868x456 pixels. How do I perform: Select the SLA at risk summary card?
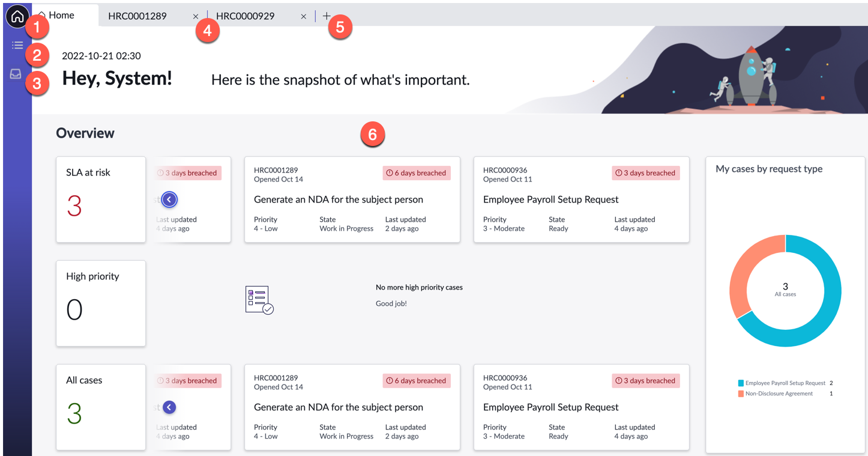tap(101, 199)
